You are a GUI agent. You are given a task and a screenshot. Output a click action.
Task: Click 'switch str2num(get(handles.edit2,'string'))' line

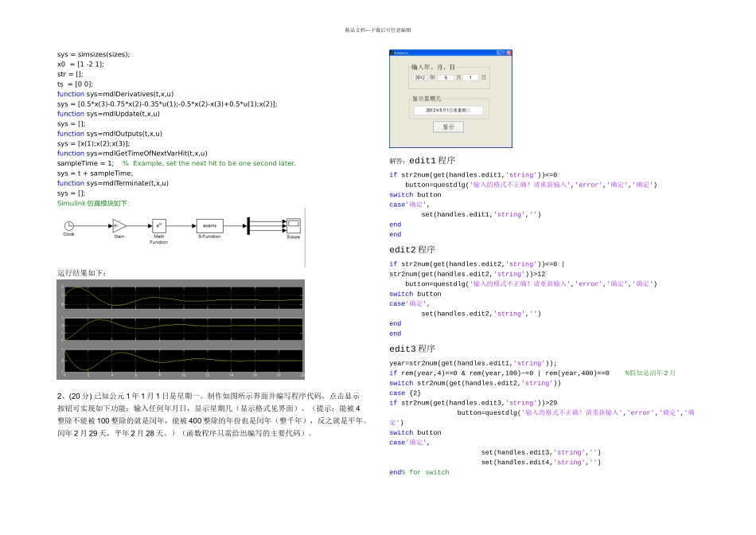[475, 383]
